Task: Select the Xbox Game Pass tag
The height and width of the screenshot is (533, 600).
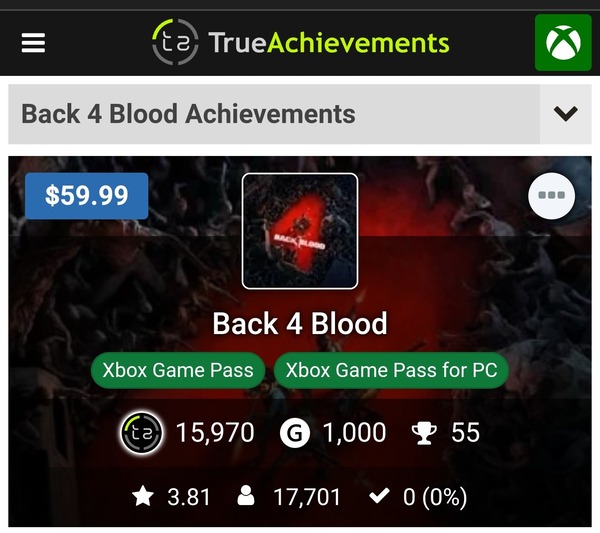Action: click(178, 370)
